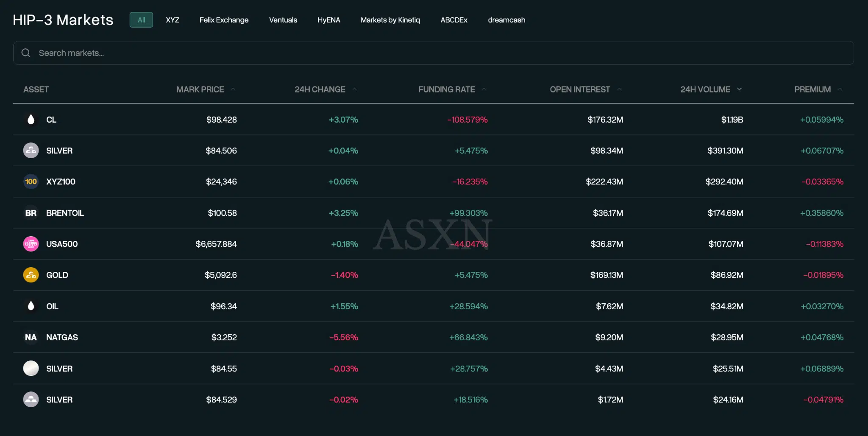Switch to the Ventuals tab
The width and height of the screenshot is (868, 436).
283,20
